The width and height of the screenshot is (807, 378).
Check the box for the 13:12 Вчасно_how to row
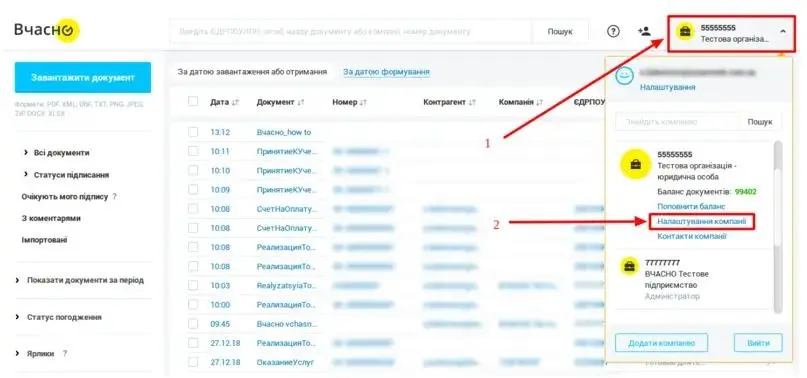pos(193,132)
